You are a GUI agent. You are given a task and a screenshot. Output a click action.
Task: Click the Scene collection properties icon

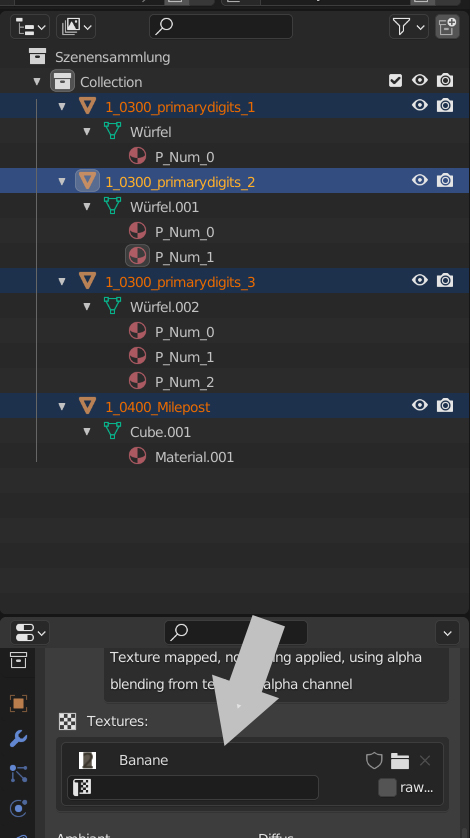point(18,661)
